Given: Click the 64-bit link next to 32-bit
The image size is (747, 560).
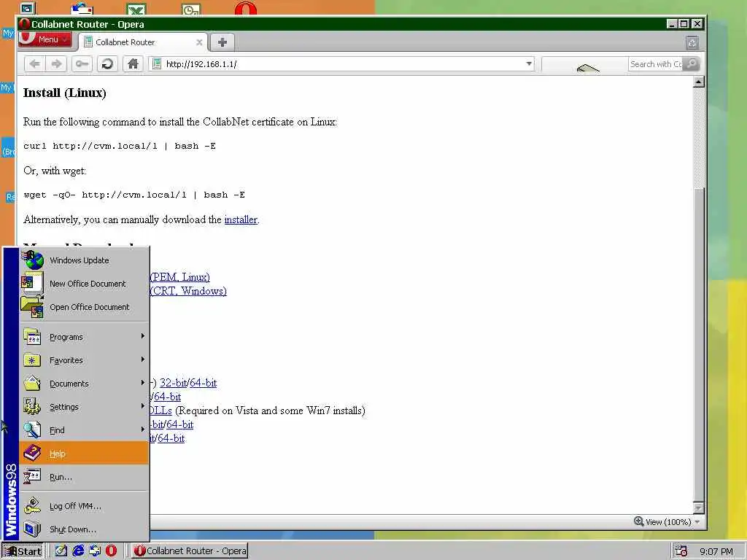Looking at the screenshot, I should point(203,383).
